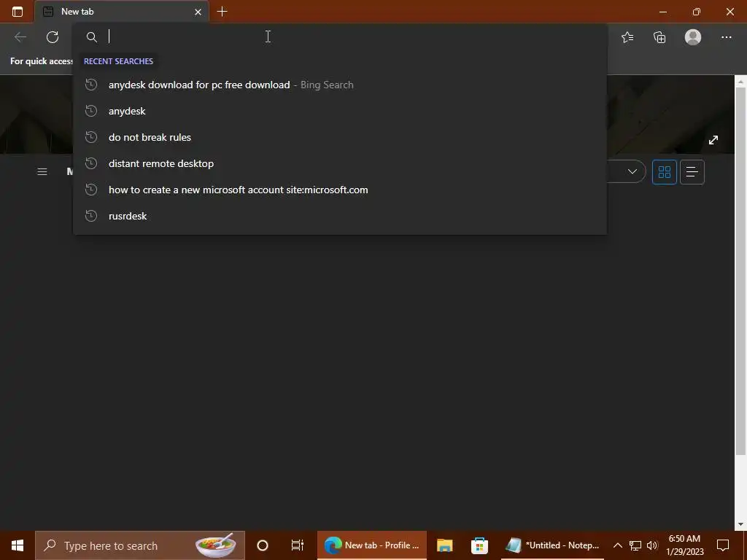Screen dimensions: 747x560
Task: Open Microsoft Store from taskbar
Action: click(479, 545)
